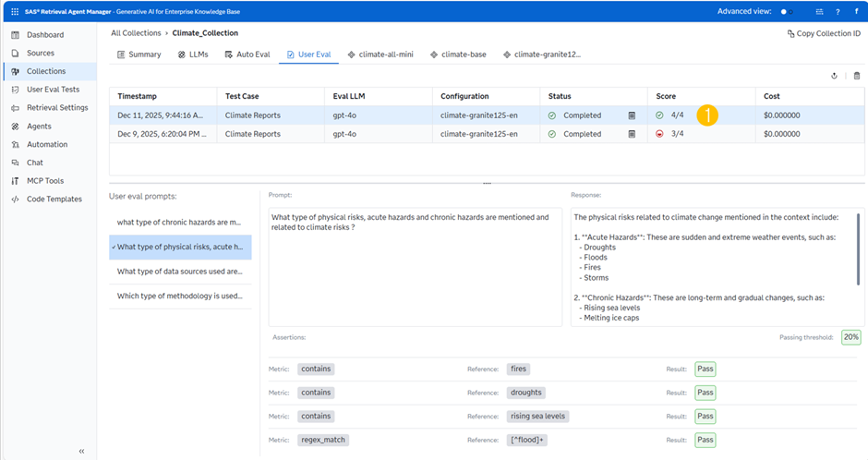Image resolution: width=868 pixels, height=460 pixels.
Task: Sort table by Timestamp column header
Action: tap(137, 96)
